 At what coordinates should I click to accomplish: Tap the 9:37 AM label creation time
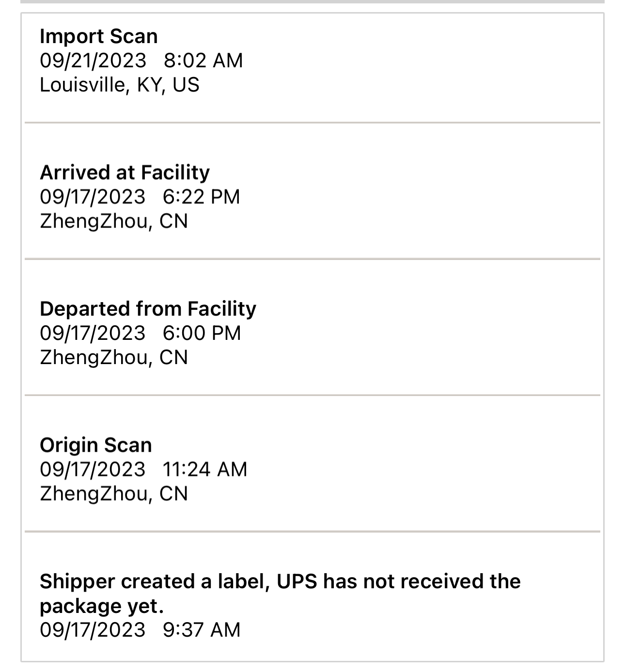(202, 630)
